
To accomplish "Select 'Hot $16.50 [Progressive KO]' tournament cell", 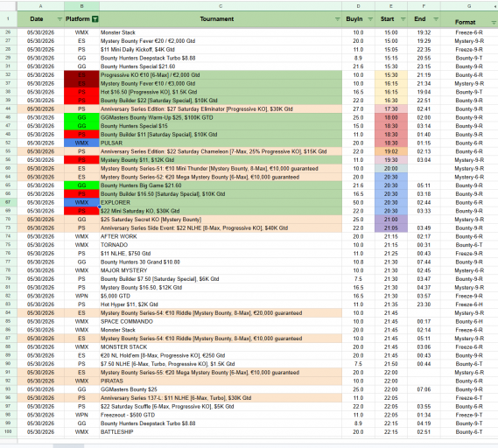I will pyautogui.click(x=221, y=92).
